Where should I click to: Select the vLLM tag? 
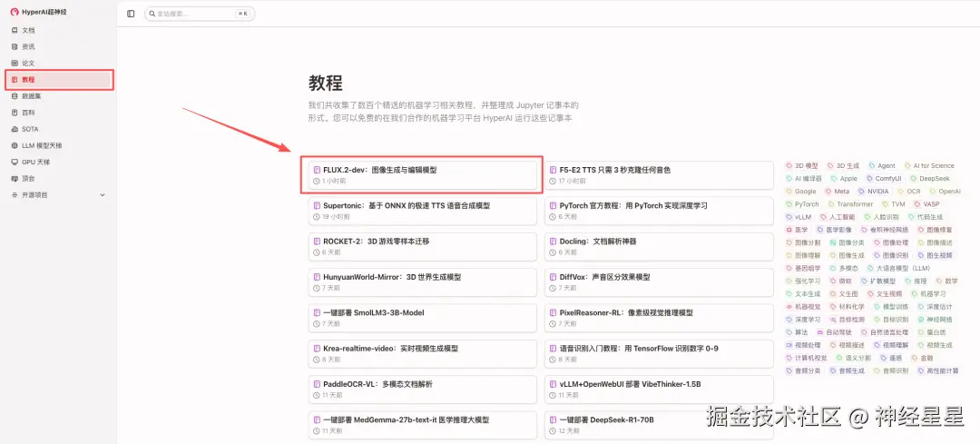point(799,217)
